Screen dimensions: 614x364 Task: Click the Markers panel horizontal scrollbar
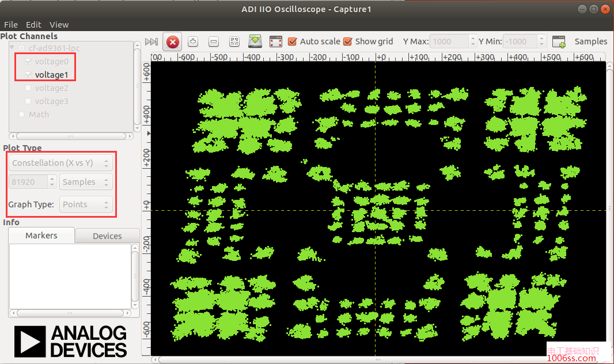70,313
